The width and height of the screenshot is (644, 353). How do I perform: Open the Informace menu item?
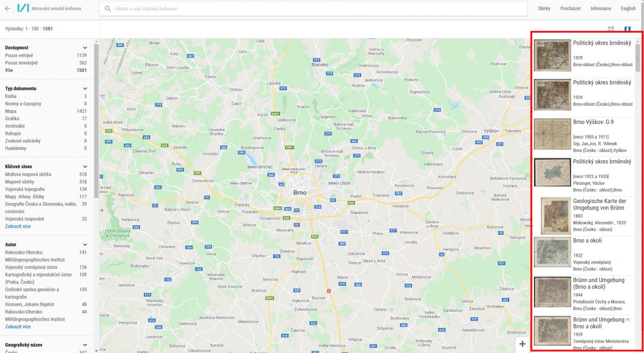(x=601, y=9)
